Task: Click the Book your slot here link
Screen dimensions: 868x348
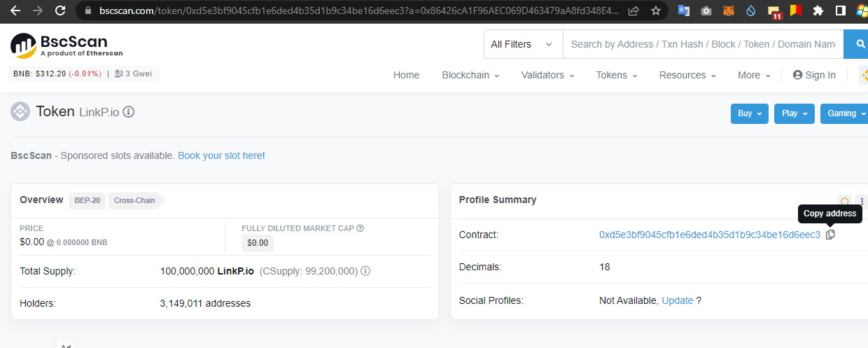Action: pos(221,155)
